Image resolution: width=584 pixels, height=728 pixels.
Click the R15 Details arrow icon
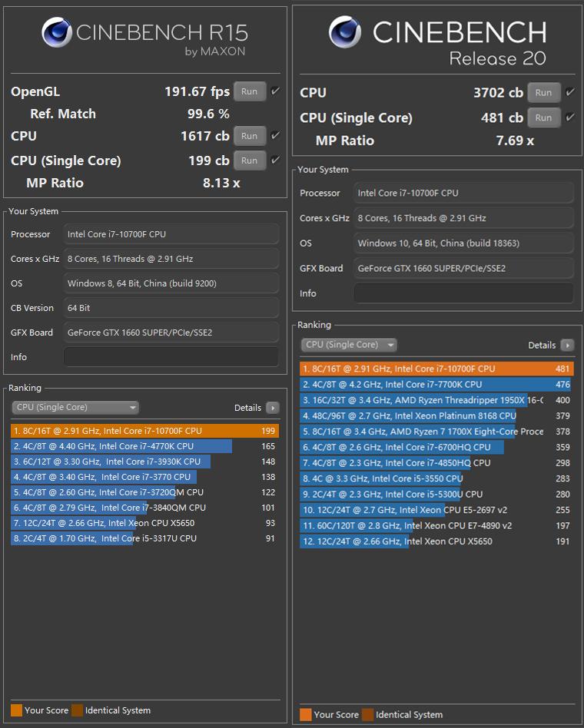tap(273, 408)
